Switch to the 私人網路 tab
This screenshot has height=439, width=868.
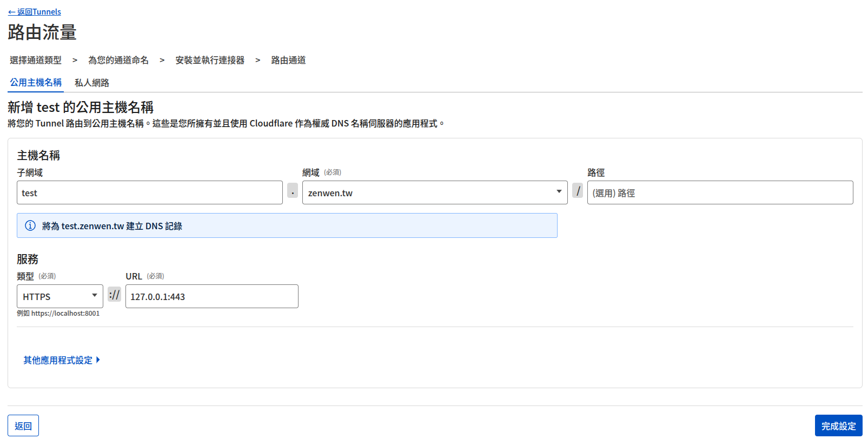(92, 83)
